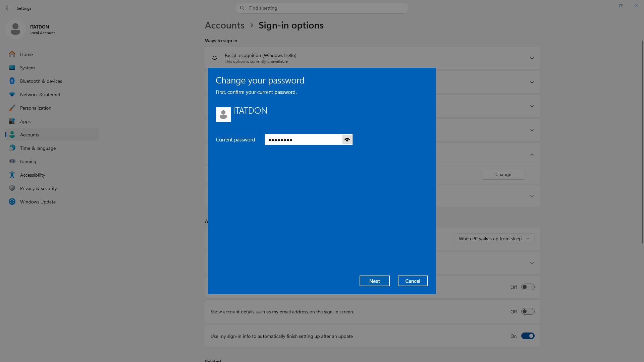Viewport: 644px width, 362px height.
Task: Click the Home icon in sidebar
Action: (x=12, y=54)
